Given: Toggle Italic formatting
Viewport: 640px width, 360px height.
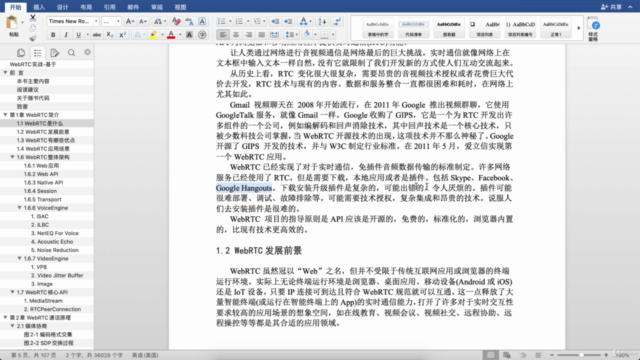Looking at the screenshot, I should pos(66,35).
